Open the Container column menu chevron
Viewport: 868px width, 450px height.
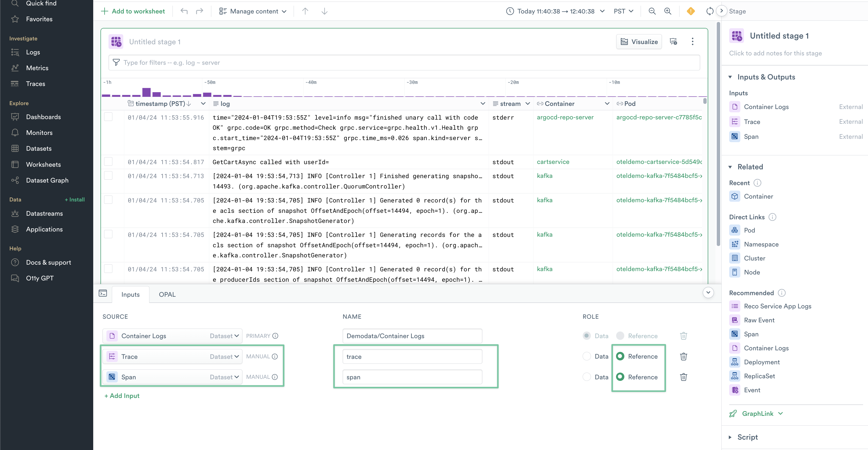[x=607, y=104]
